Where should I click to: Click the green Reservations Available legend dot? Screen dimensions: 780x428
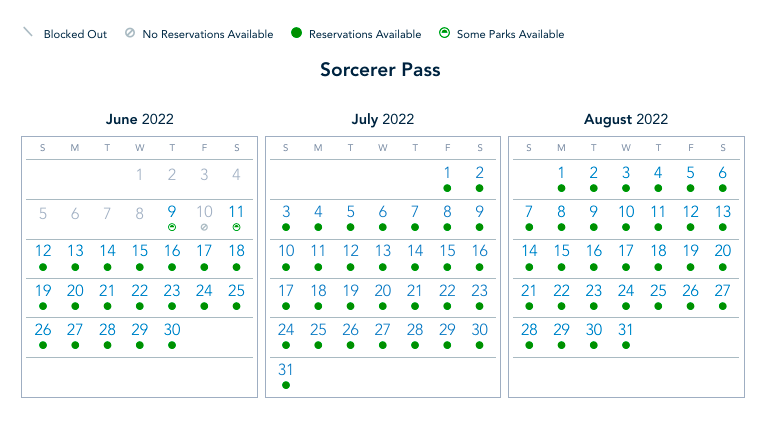(x=296, y=33)
